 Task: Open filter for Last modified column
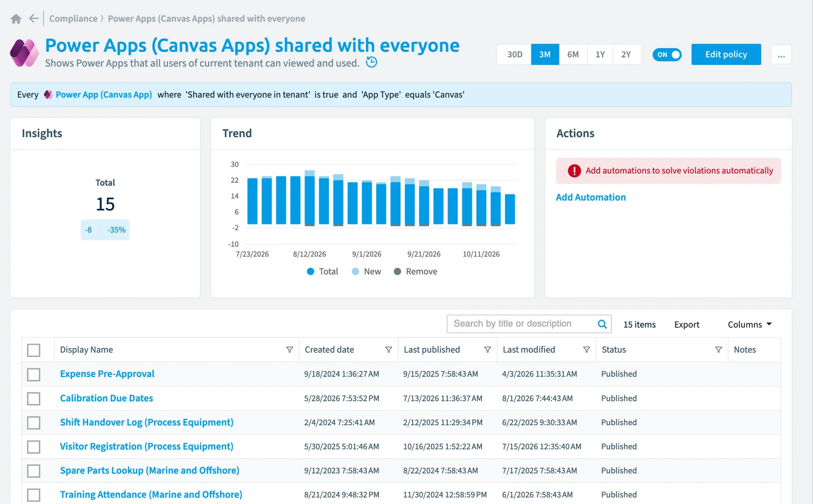[586, 350]
